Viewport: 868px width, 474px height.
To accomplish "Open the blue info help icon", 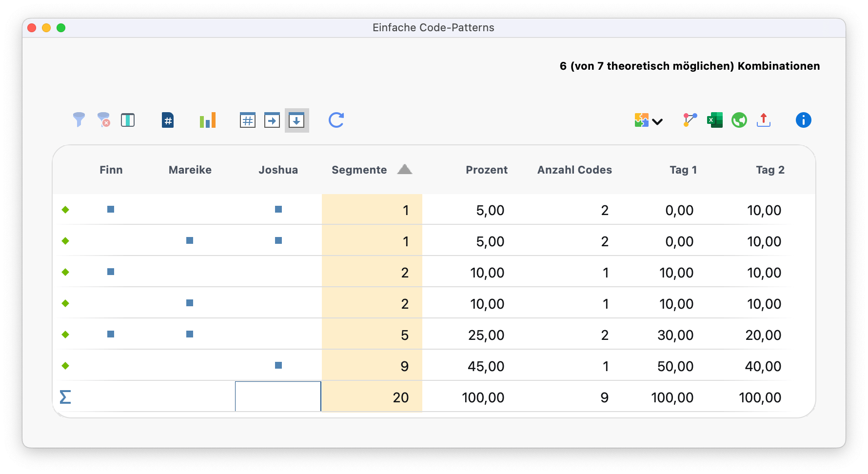I will click(803, 120).
